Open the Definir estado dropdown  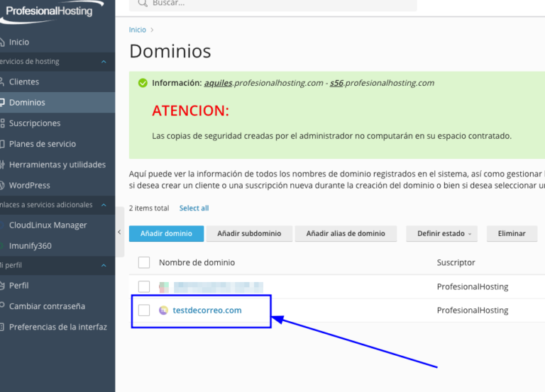(x=441, y=234)
